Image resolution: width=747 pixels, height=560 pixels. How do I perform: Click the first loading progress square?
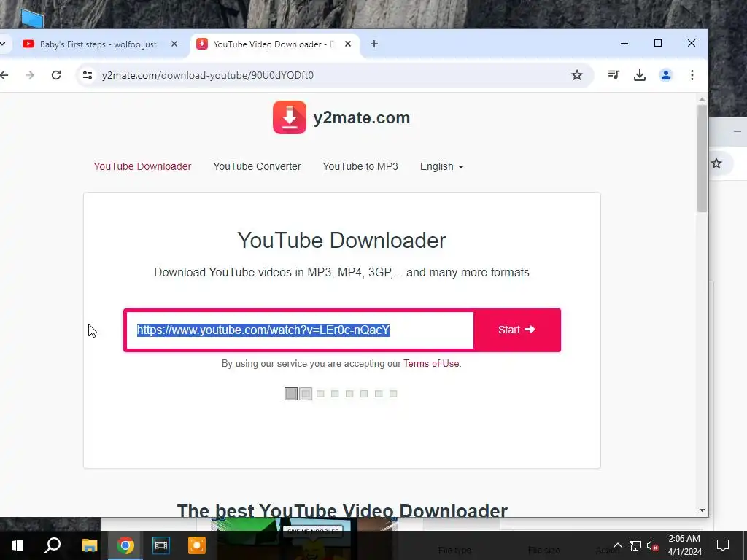(291, 394)
